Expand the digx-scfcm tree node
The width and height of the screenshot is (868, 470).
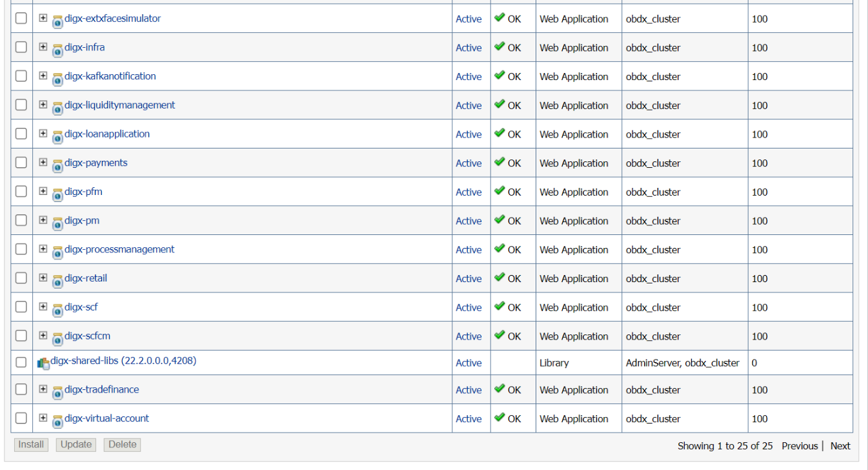[x=43, y=336]
